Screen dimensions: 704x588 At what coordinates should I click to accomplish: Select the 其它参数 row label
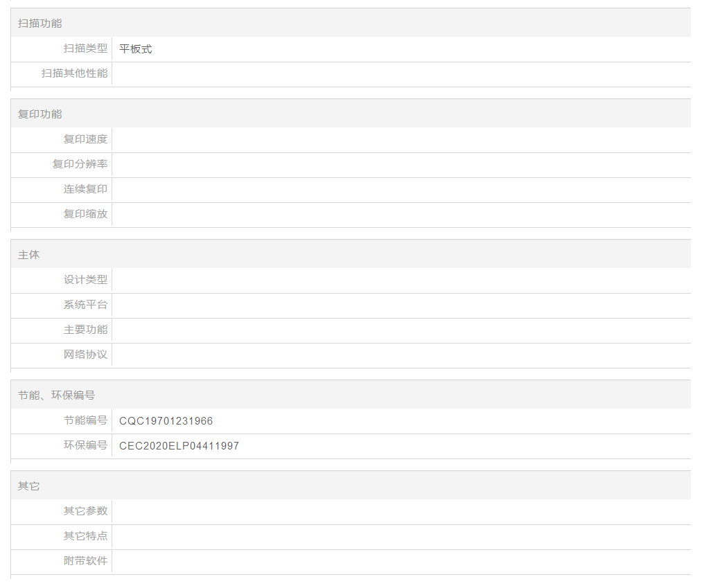(x=85, y=511)
